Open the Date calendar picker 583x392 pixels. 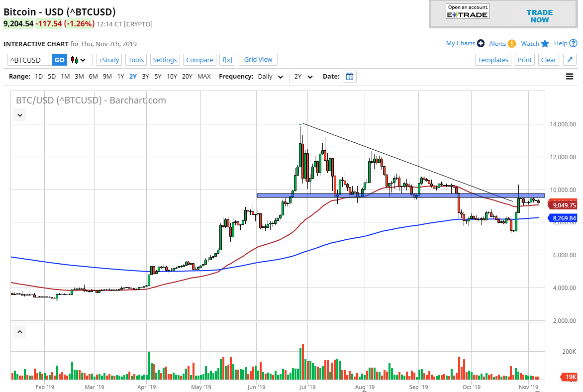(349, 76)
